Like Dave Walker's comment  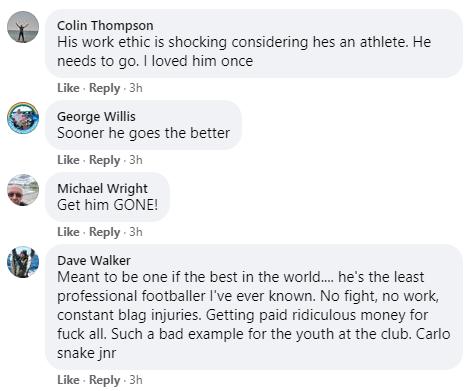point(68,380)
